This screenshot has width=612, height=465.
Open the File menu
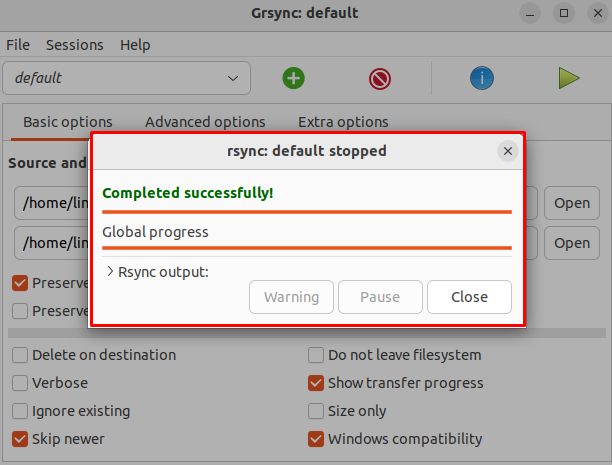point(18,45)
